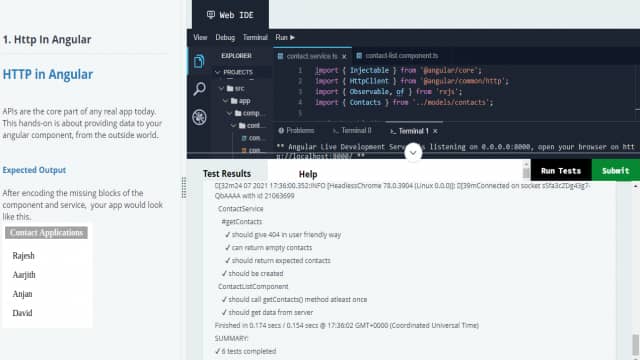Screen dimensions: 640x360
Task: Click code line 3 importing Observable
Action: pos(388,92)
